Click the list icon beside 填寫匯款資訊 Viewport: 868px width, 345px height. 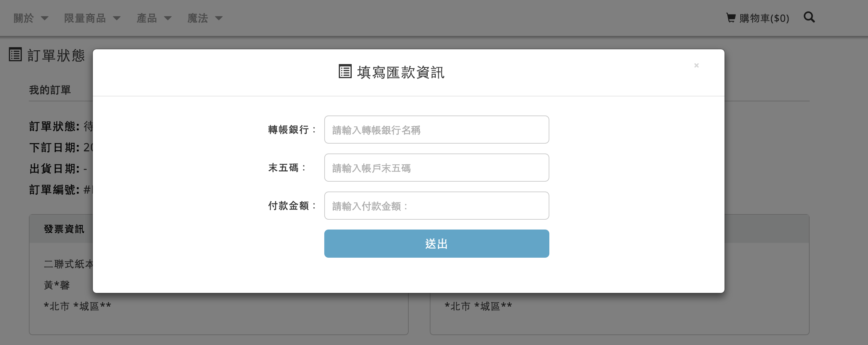(345, 71)
